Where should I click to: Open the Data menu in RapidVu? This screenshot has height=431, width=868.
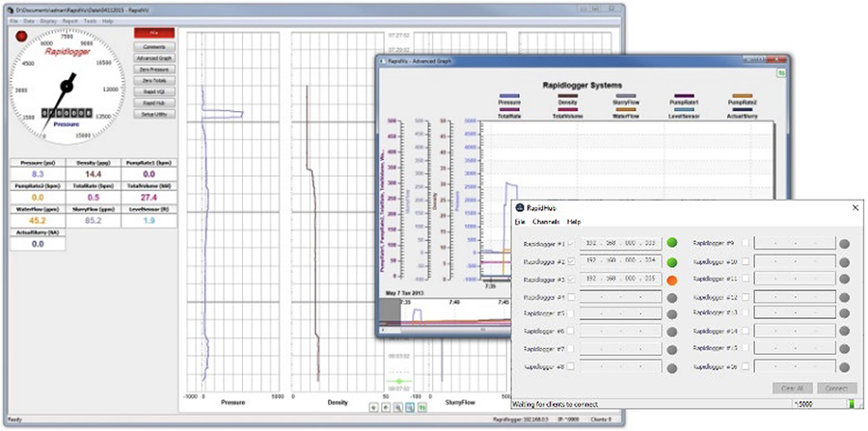coord(29,20)
